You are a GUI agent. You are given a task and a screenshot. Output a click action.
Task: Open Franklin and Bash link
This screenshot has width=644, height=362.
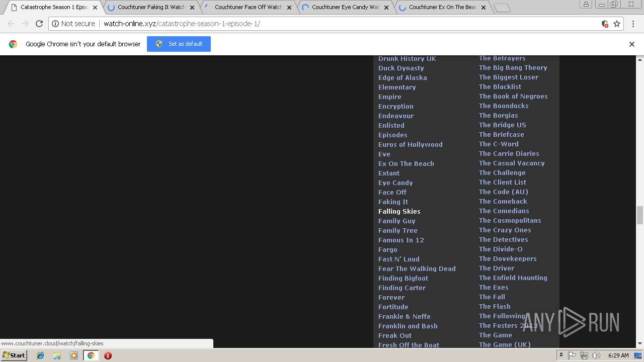408,326
